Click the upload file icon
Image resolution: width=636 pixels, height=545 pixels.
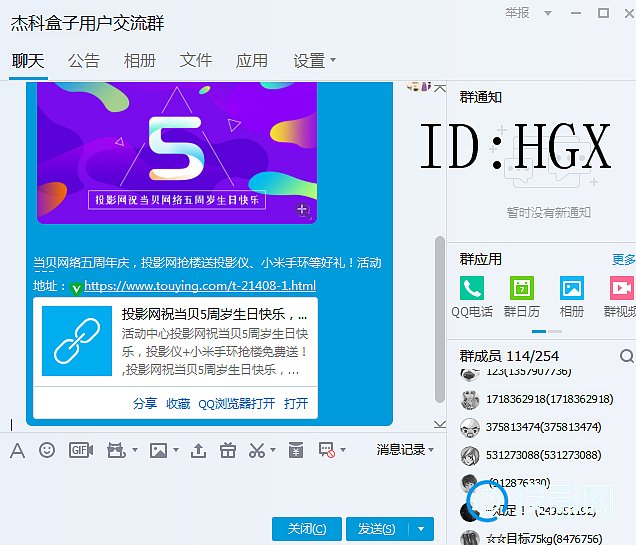click(x=198, y=450)
